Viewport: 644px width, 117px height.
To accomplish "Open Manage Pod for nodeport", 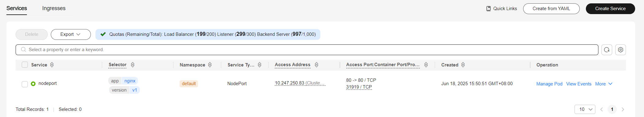I will [549, 84].
